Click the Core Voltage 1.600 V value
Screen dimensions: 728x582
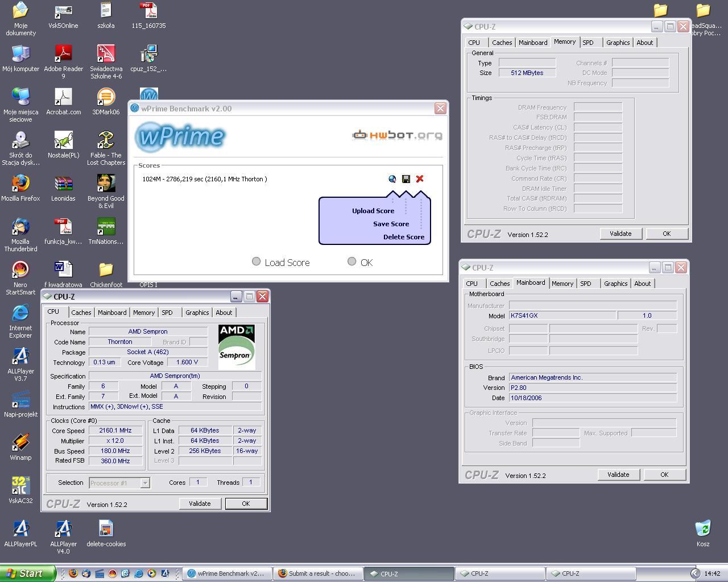pyautogui.click(x=187, y=362)
